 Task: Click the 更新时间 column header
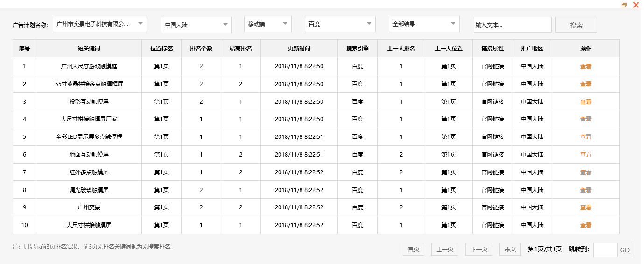pyautogui.click(x=299, y=49)
